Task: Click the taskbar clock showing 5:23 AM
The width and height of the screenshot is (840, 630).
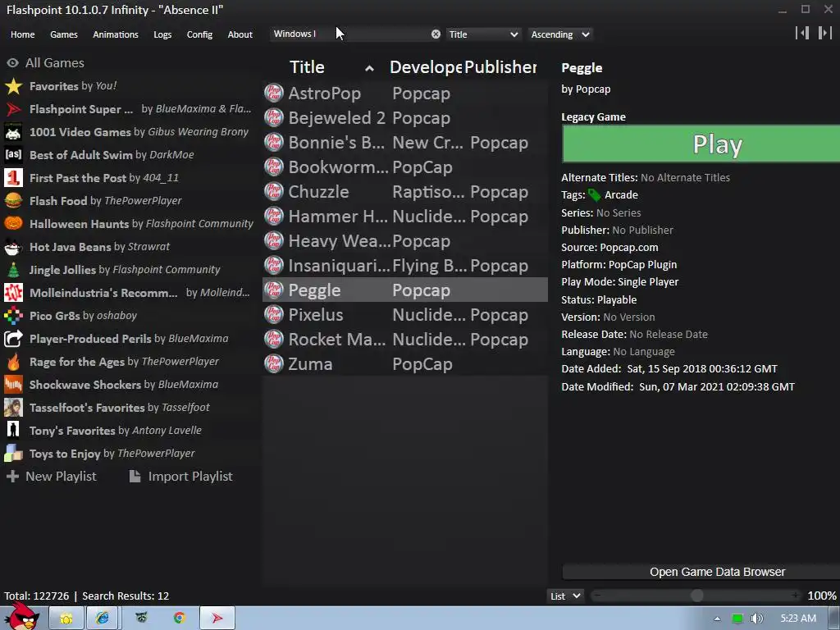Action: pyautogui.click(x=798, y=619)
